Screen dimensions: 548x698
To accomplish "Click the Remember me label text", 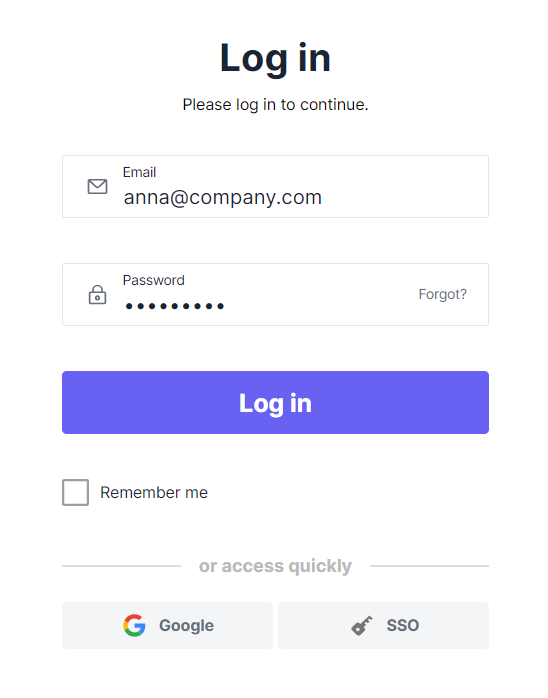I will (154, 492).
